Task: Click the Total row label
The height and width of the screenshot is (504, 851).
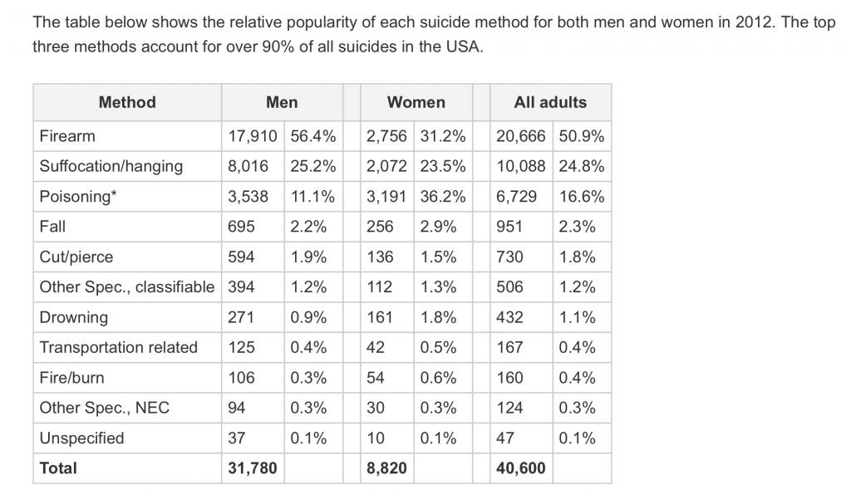Action: [58, 468]
